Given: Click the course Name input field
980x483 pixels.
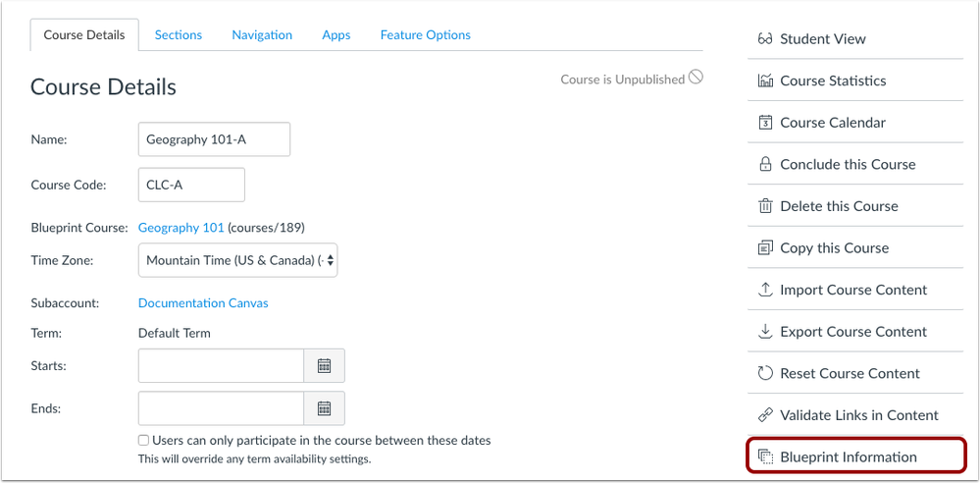Looking at the screenshot, I should (214, 139).
